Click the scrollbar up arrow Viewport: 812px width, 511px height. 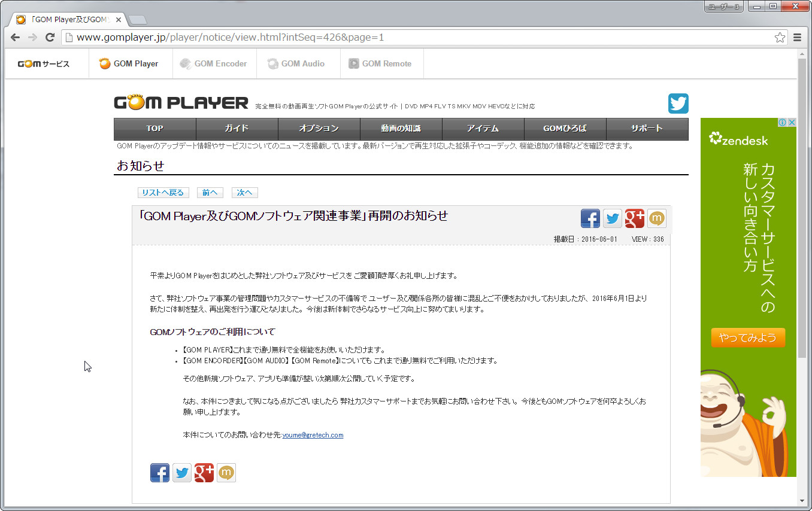(802, 54)
